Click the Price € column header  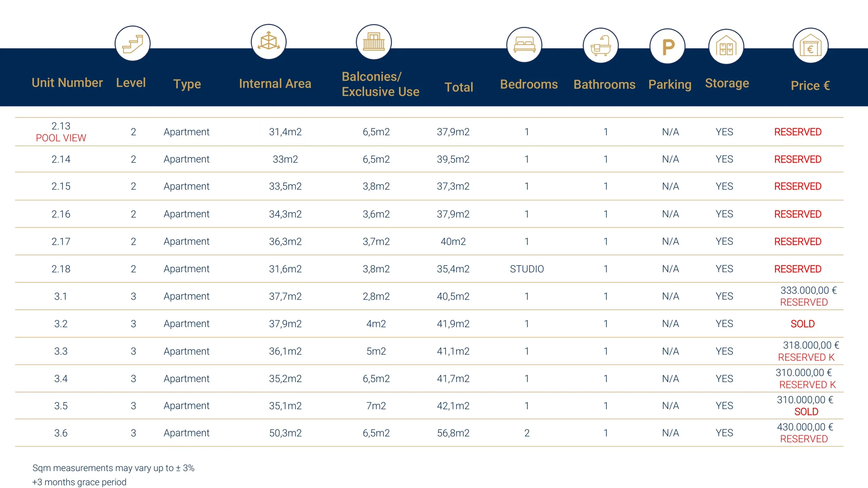point(810,85)
